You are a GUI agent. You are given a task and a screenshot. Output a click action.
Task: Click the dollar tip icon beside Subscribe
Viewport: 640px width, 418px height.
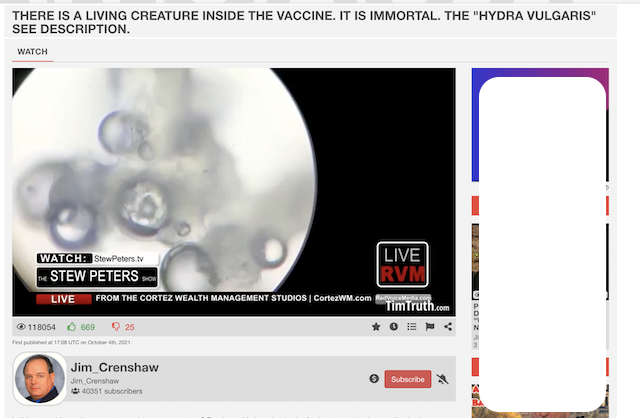(374, 379)
